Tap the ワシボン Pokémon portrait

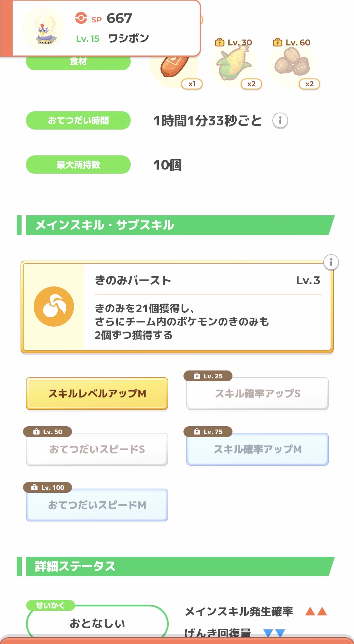tap(44, 28)
